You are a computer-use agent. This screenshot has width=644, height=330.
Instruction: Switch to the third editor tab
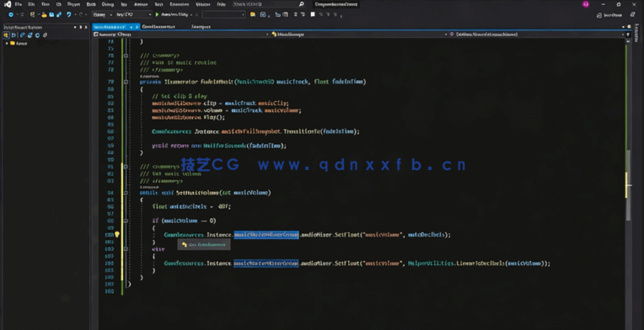(x=201, y=26)
